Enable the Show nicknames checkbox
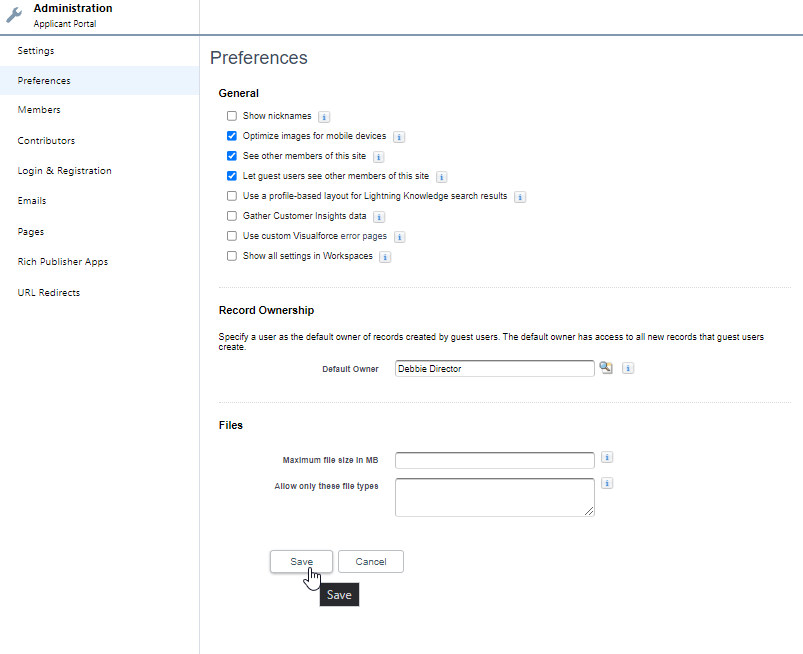Viewport: 803px width, 654px height. (232, 116)
